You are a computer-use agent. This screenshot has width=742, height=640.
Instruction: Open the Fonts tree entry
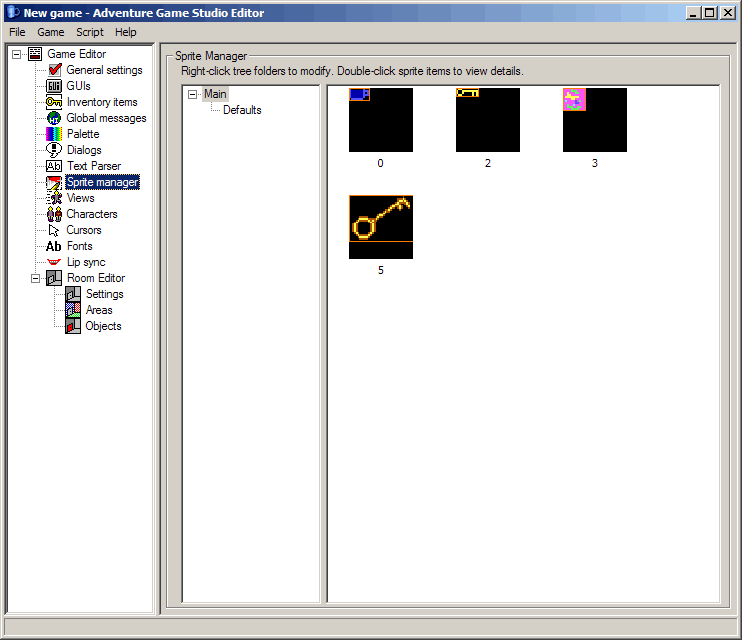[x=80, y=246]
